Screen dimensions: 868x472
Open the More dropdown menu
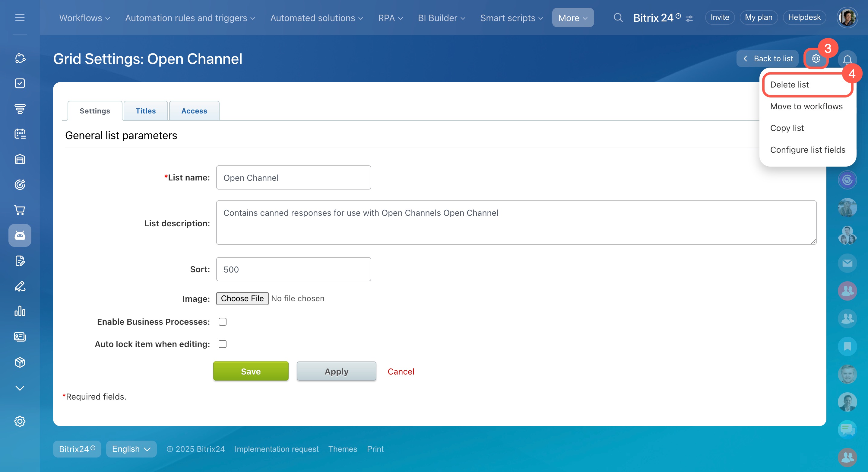click(573, 18)
